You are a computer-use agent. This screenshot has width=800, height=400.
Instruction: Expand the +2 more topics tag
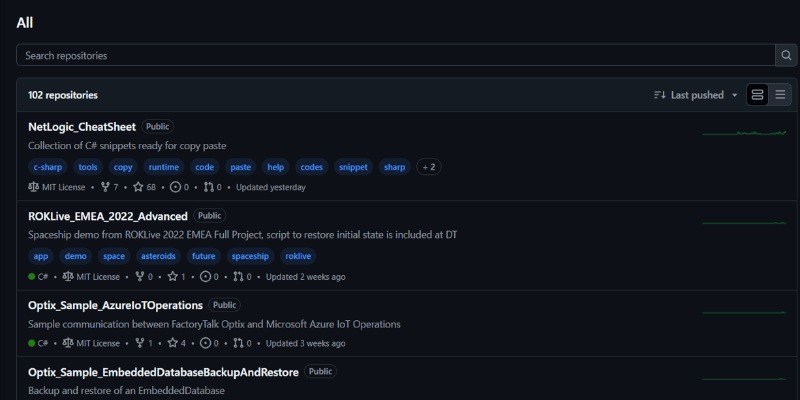point(429,167)
